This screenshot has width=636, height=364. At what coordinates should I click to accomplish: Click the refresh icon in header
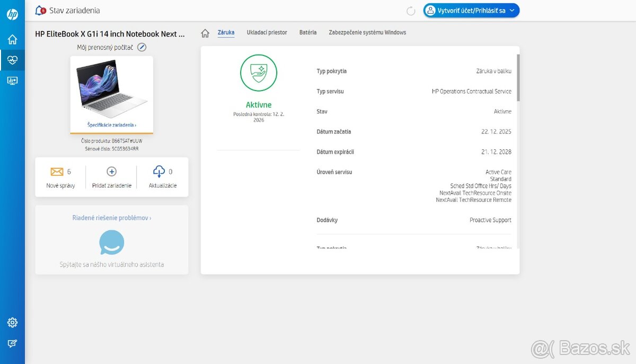(x=411, y=11)
